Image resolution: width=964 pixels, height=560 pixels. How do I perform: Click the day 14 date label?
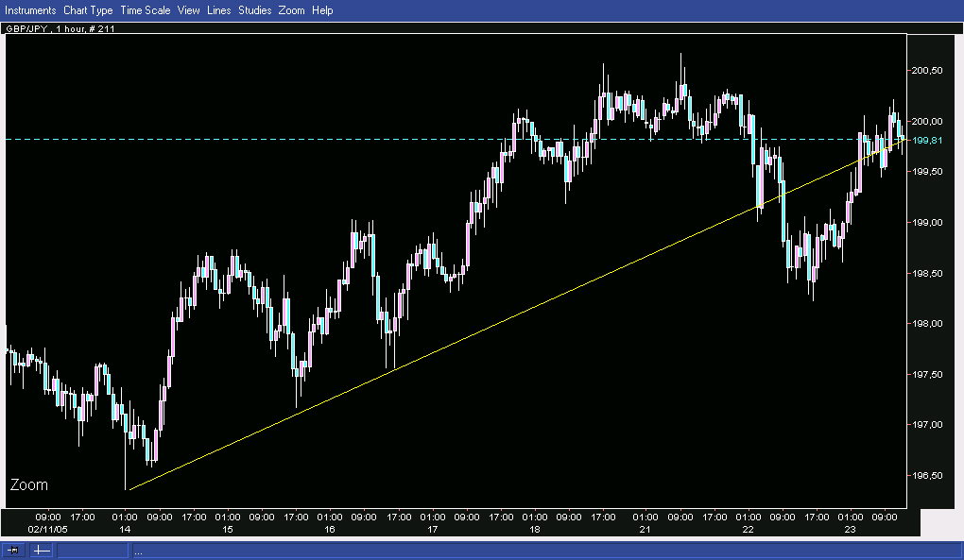tap(125, 529)
